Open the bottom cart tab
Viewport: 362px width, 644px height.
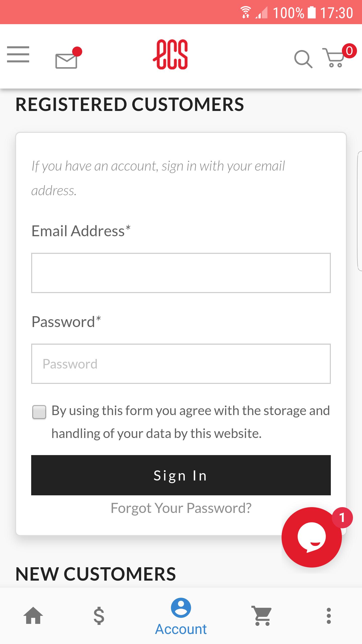[262, 616]
